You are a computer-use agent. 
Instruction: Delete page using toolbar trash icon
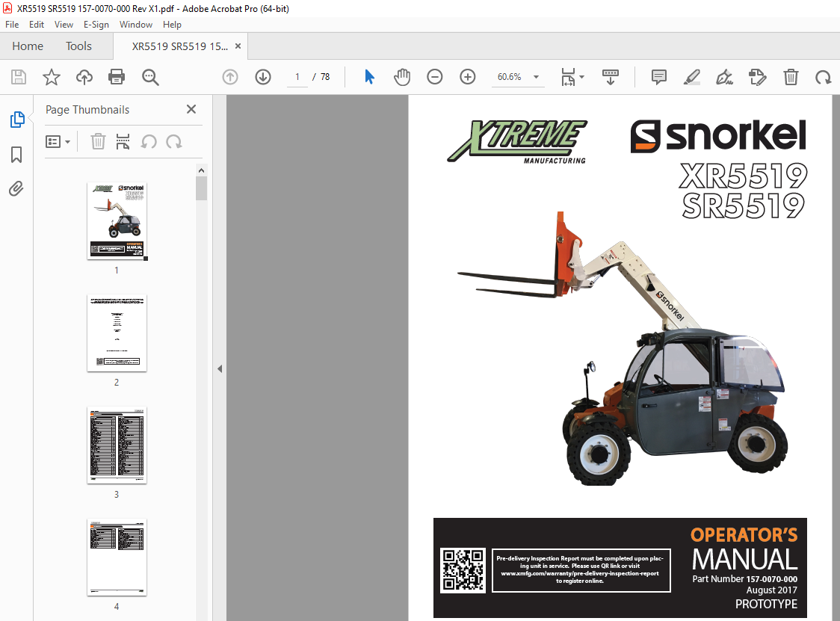[791, 77]
